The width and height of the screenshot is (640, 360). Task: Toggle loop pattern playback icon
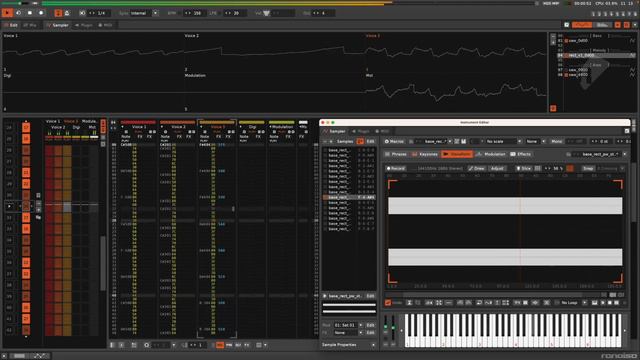(x=18, y=13)
